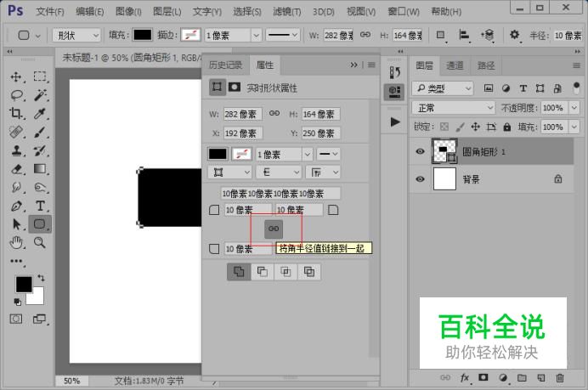Open the 形状 tool mode dropdown
The image size is (588, 390).
(x=76, y=36)
